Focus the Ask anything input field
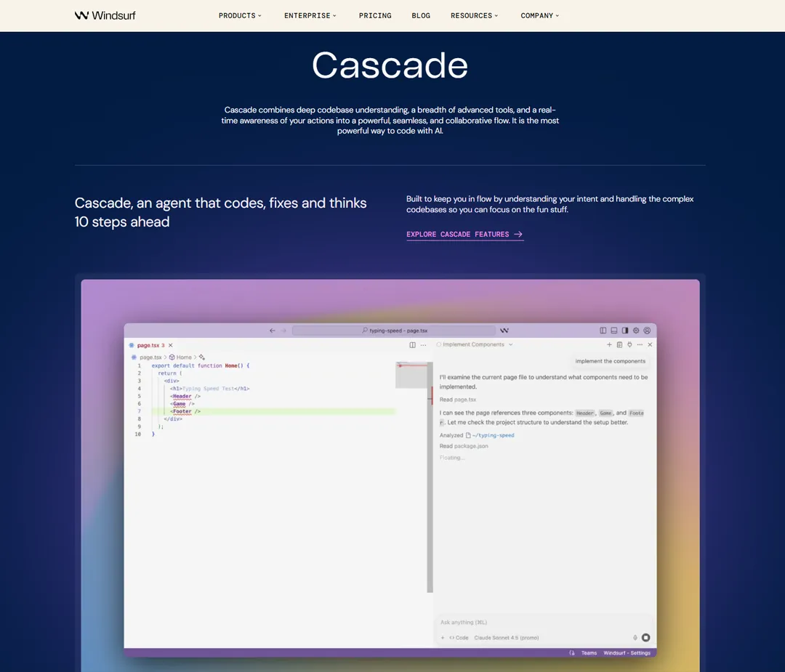The image size is (785, 672). pos(544,623)
